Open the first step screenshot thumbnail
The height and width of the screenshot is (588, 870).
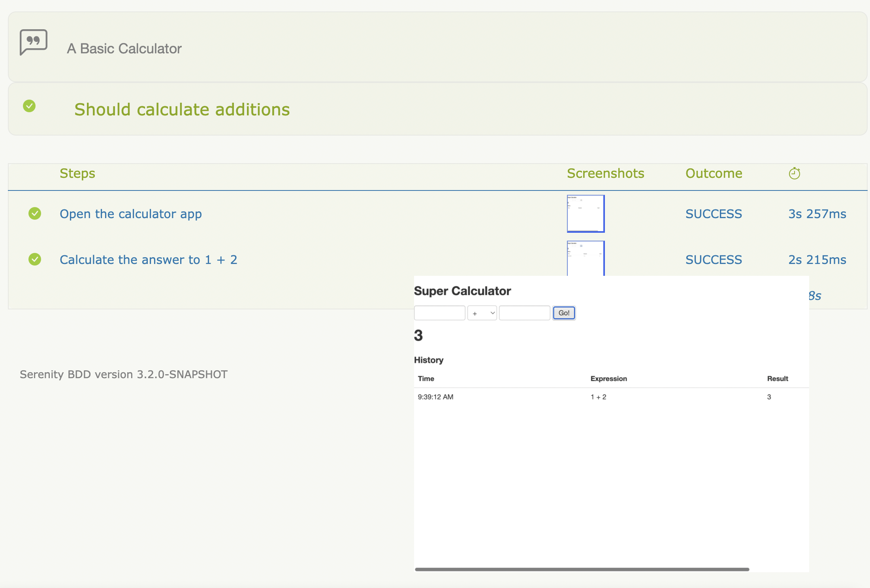click(586, 214)
